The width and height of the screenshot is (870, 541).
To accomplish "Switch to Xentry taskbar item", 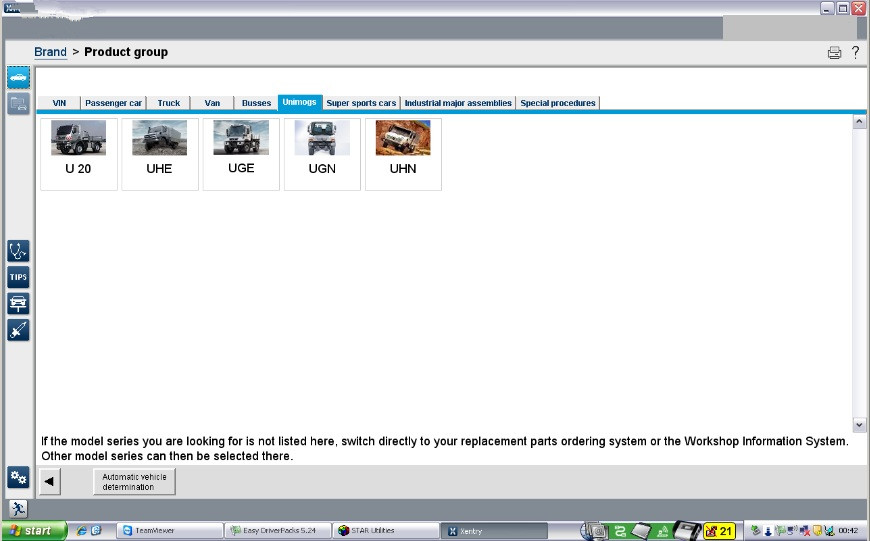I will [494, 531].
